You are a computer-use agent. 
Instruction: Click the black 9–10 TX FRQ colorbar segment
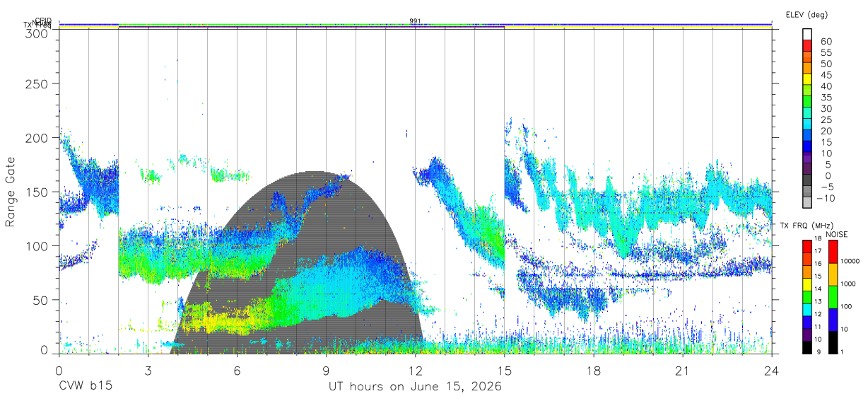pos(807,347)
